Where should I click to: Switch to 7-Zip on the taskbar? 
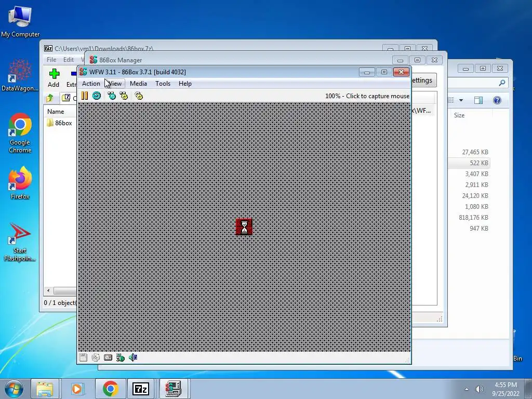(141, 389)
